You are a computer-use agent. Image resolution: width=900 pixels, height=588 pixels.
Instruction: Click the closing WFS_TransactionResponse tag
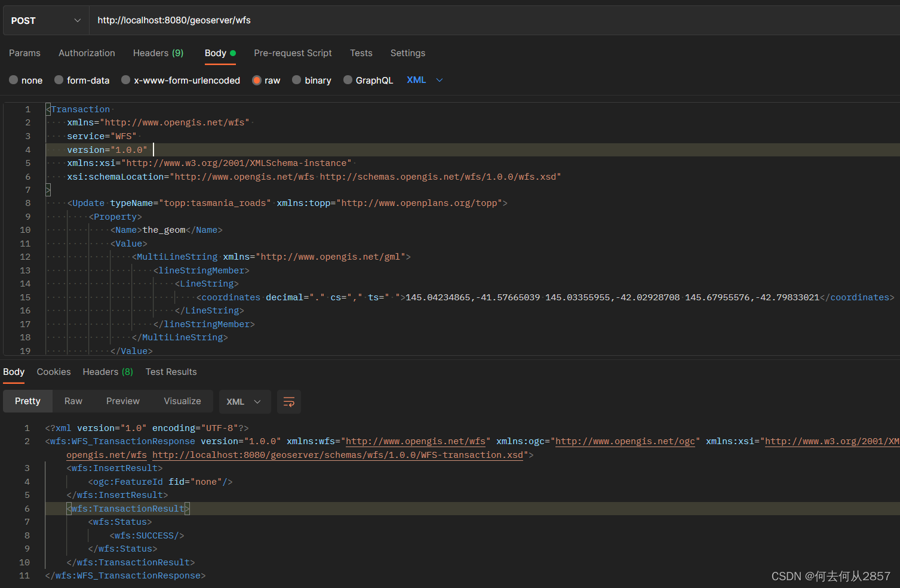pyautogui.click(x=125, y=575)
